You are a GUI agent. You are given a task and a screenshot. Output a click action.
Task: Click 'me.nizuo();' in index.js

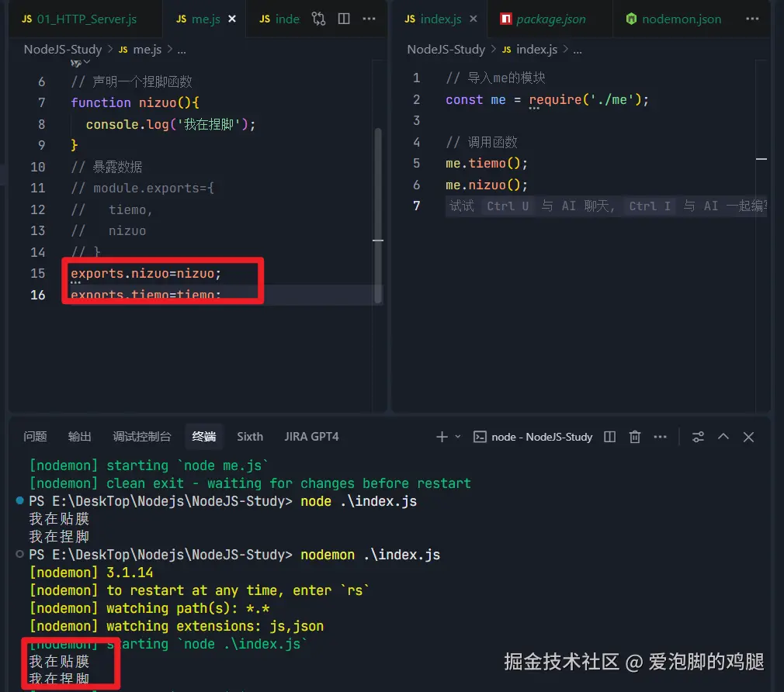[x=487, y=185]
